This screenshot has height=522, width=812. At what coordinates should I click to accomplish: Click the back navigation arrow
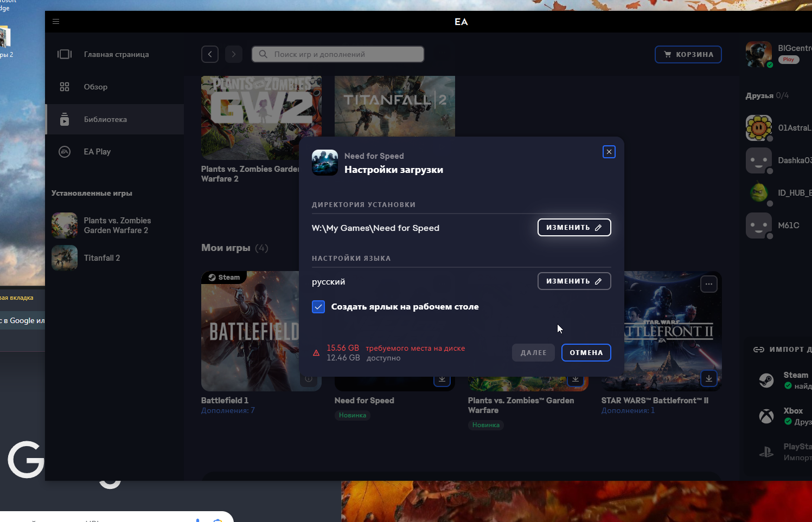click(x=210, y=54)
